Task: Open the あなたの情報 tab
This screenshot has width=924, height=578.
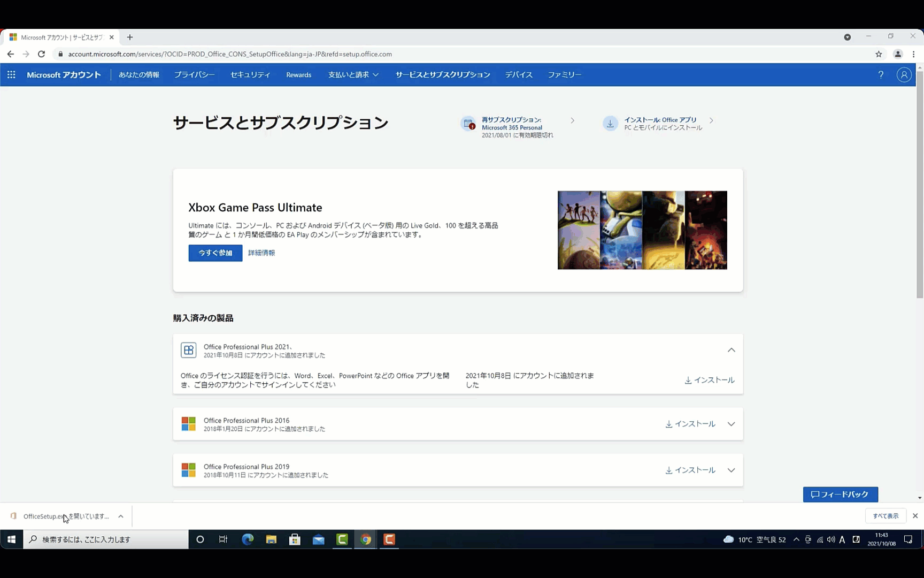Action: click(139, 75)
